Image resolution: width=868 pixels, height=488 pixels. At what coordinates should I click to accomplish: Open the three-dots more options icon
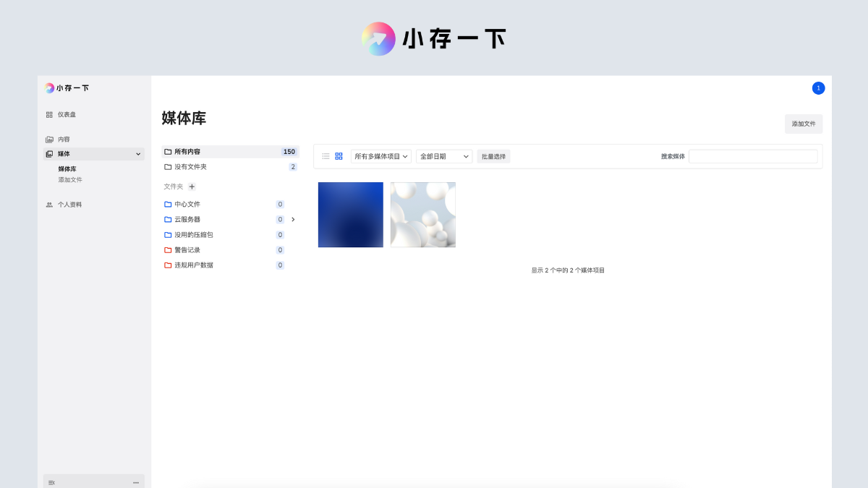pyautogui.click(x=136, y=482)
